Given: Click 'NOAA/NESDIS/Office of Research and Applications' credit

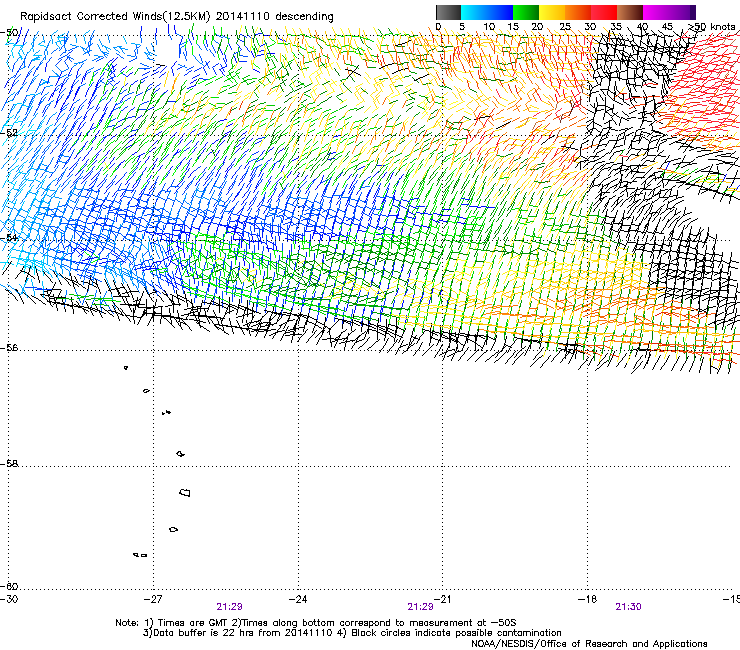Looking at the screenshot, I should pyautogui.click(x=589, y=644).
